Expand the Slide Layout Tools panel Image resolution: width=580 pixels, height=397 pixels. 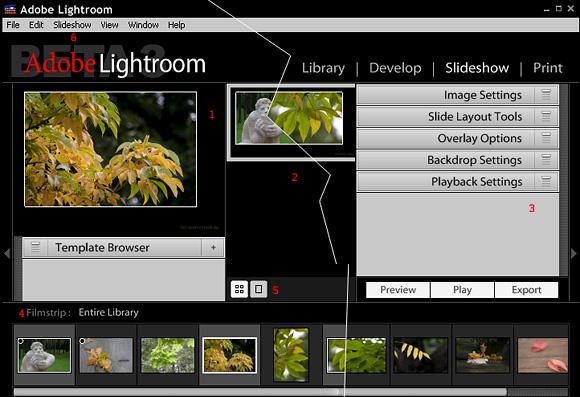458,117
